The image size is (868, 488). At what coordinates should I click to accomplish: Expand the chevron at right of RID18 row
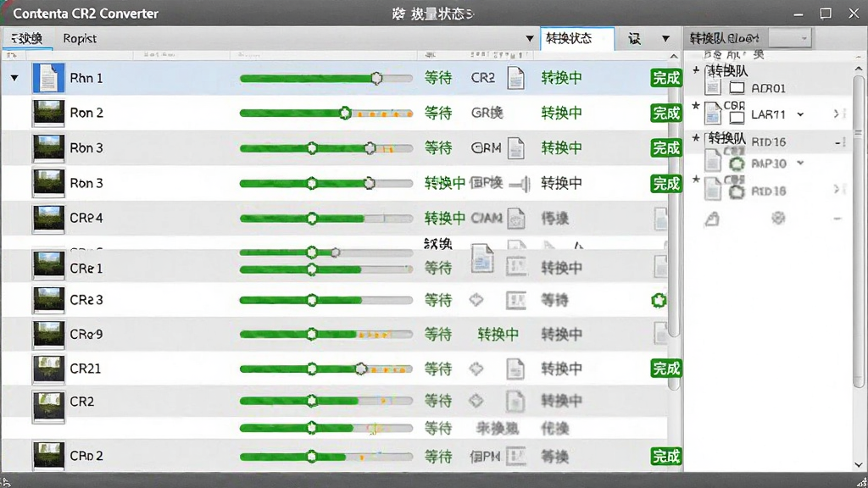point(836,190)
